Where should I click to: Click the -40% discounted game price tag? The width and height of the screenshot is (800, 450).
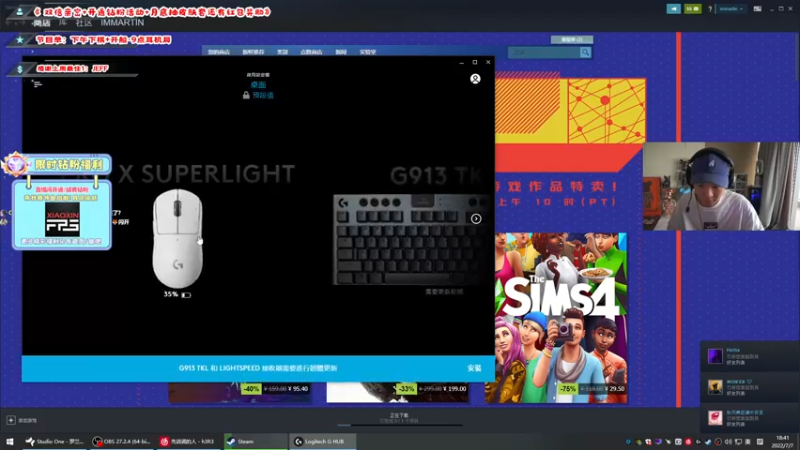(x=276, y=389)
